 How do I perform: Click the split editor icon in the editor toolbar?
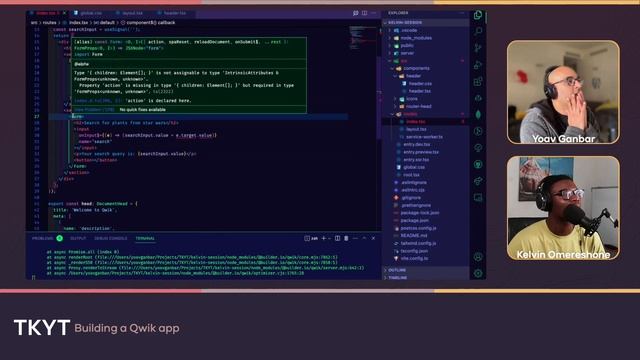pos(364,13)
